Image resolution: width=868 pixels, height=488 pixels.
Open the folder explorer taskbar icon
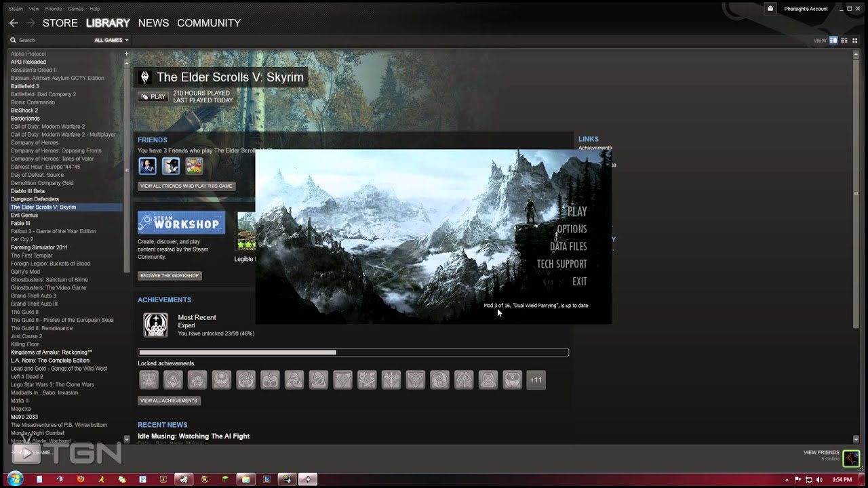coord(245,479)
